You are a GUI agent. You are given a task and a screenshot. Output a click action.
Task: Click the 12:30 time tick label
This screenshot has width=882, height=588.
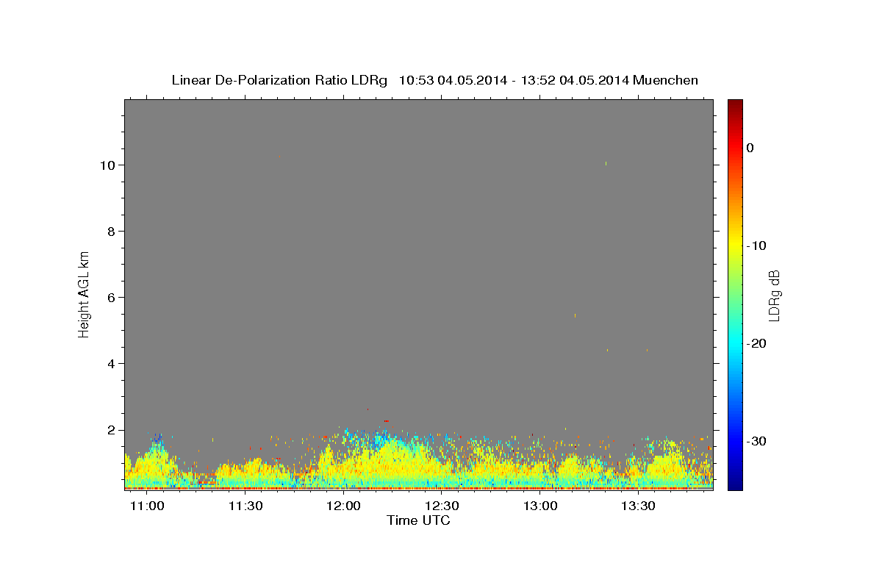click(442, 506)
